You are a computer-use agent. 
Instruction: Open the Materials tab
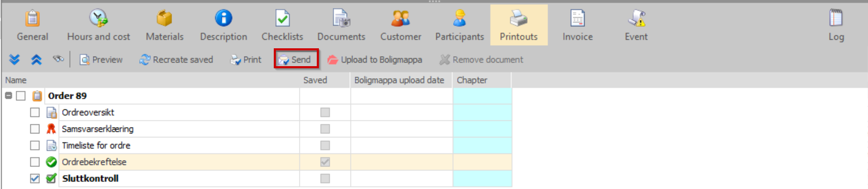click(x=165, y=25)
